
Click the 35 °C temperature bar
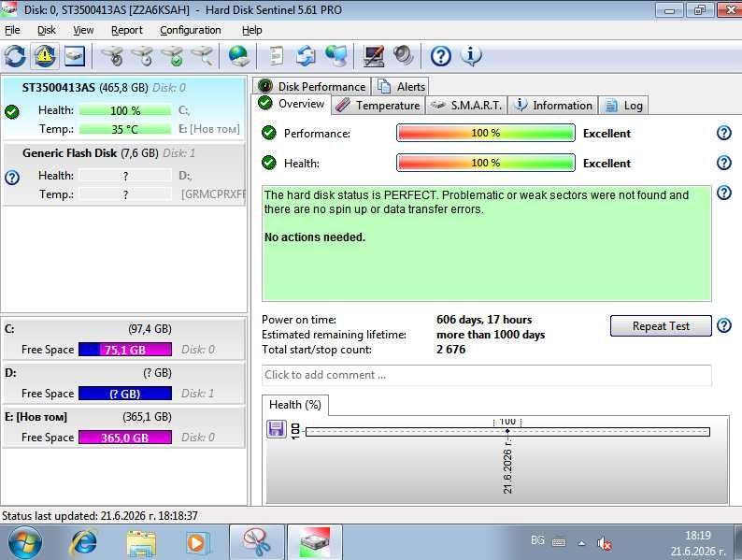click(x=125, y=129)
